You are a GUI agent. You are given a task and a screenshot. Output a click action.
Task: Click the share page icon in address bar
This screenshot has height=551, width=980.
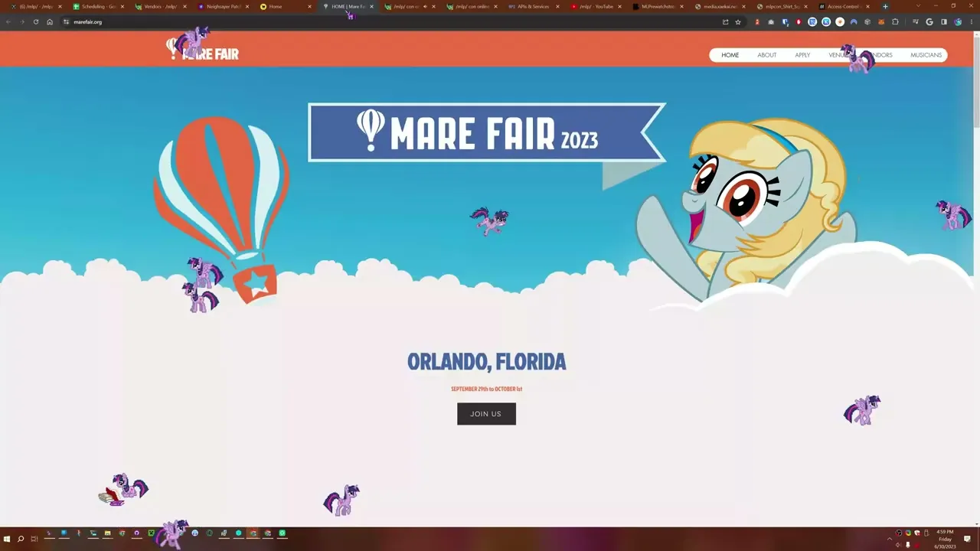click(x=725, y=21)
